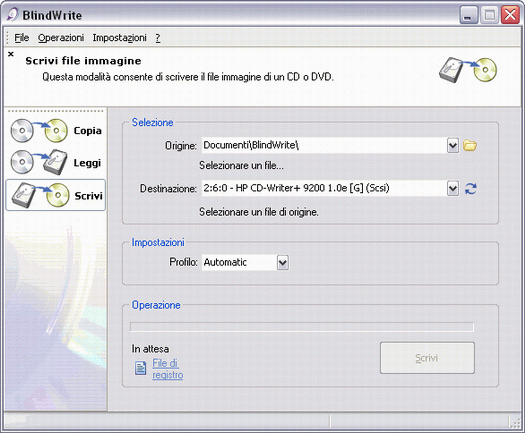
Task: Click the hard-drive-to-disc header icon
Action: [x=468, y=70]
